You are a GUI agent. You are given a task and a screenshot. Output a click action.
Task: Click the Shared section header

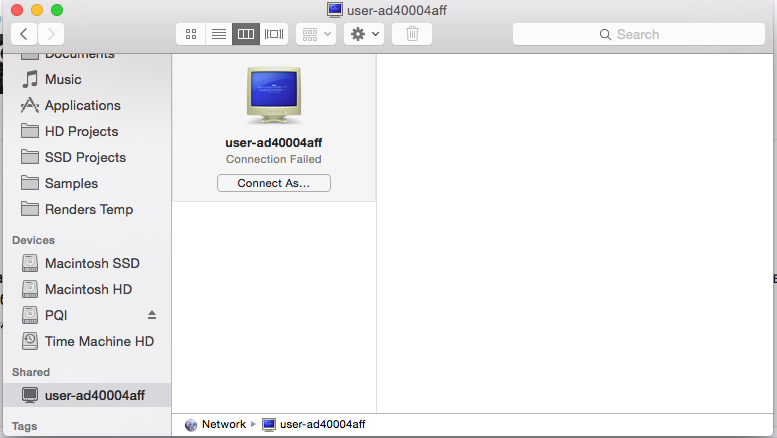tap(31, 372)
